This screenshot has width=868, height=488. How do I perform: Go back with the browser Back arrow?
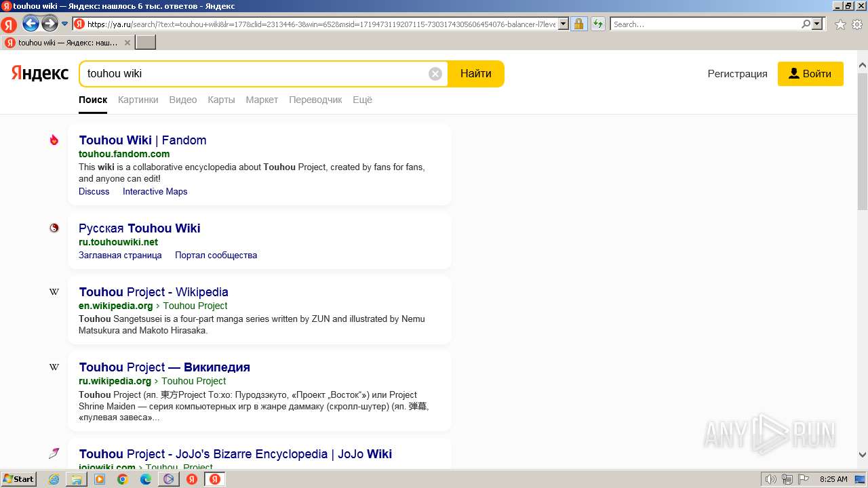[31, 24]
